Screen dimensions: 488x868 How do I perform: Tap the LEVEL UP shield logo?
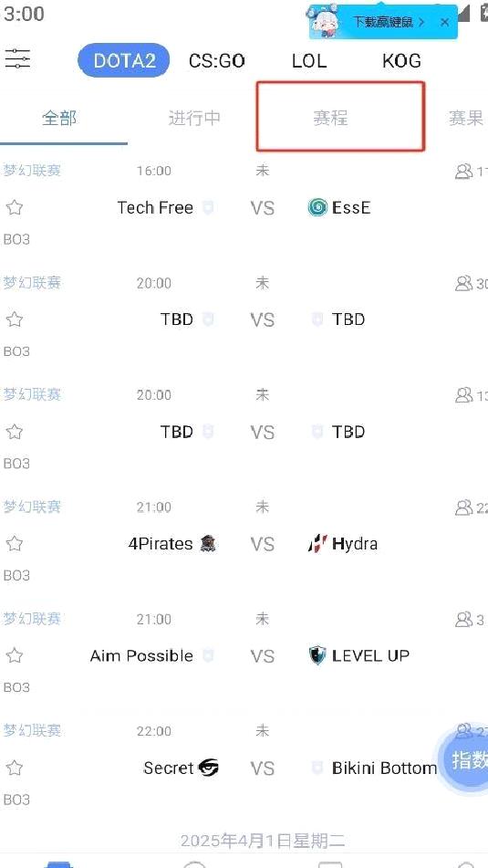click(x=317, y=656)
